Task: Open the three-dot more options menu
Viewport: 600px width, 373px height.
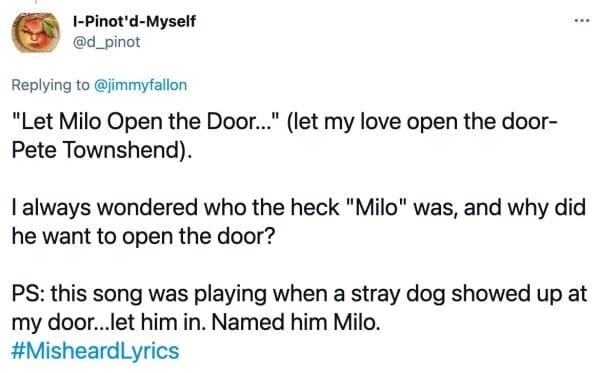Action: [x=582, y=20]
